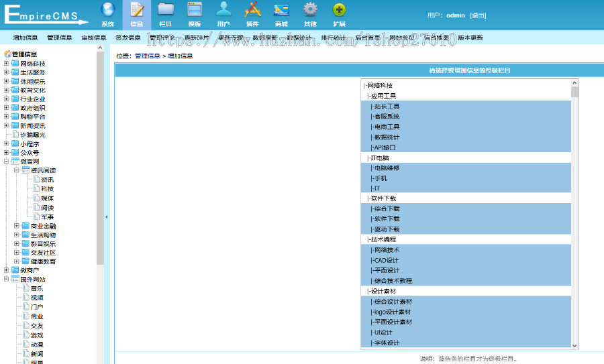Image resolution: width=604 pixels, height=364 pixels.
Task: Select the 站长工具 column
Action: click(466, 106)
